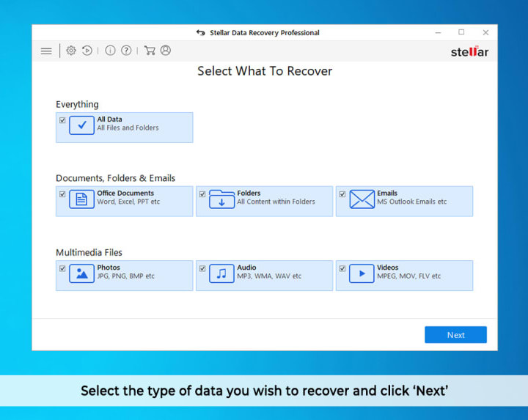The height and width of the screenshot is (420, 528).
Task: Open the settings gear icon
Action: pos(71,51)
